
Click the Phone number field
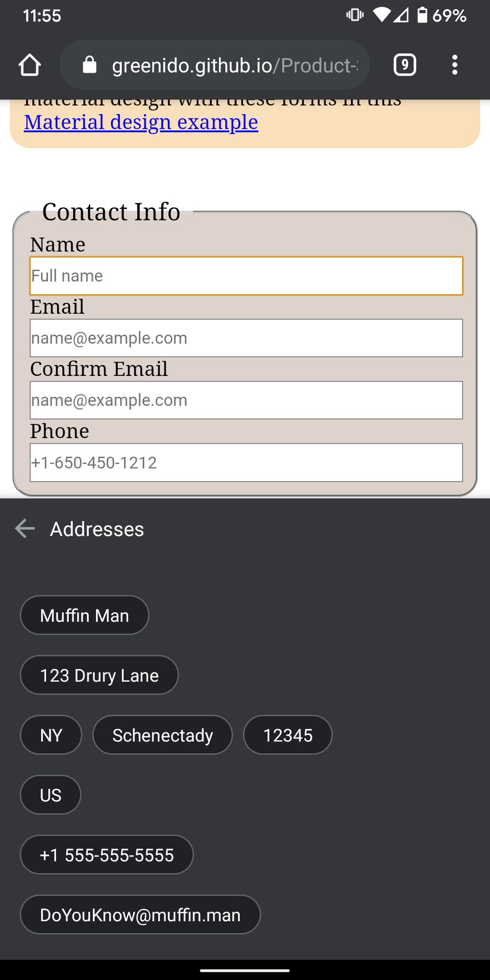pyautogui.click(x=246, y=463)
